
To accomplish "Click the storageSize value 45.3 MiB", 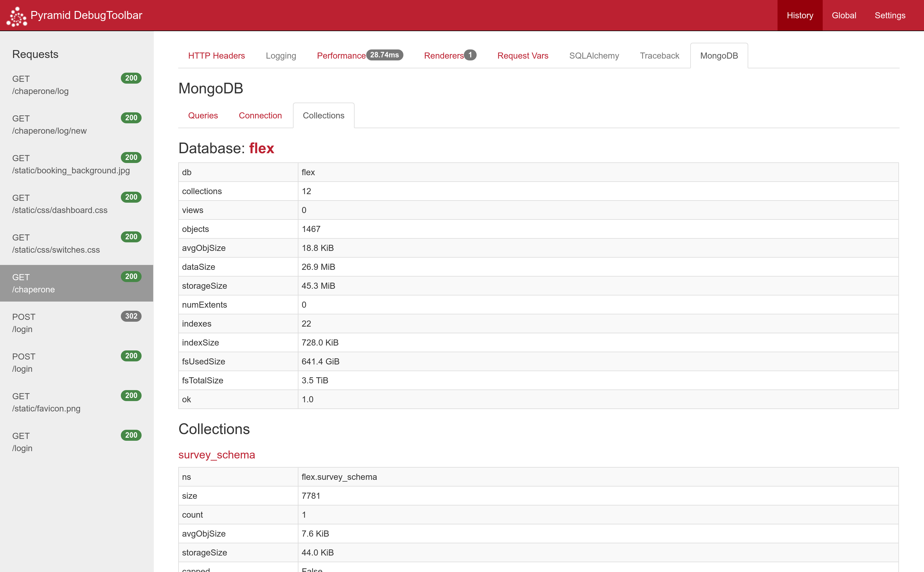I will pyautogui.click(x=319, y=286).
